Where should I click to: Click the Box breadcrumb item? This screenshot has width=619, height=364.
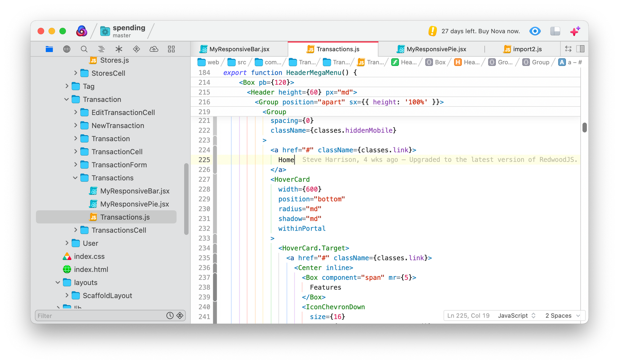(435, 62)
